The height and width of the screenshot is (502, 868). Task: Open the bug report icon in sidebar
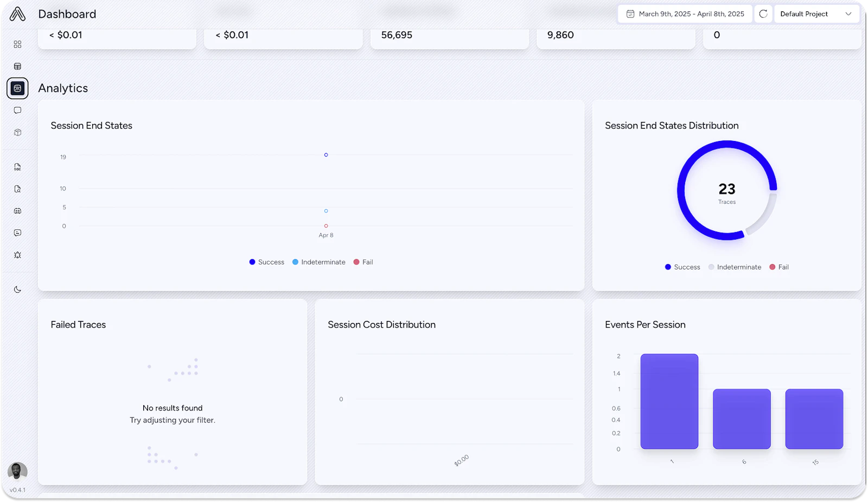tap(17, 255)
